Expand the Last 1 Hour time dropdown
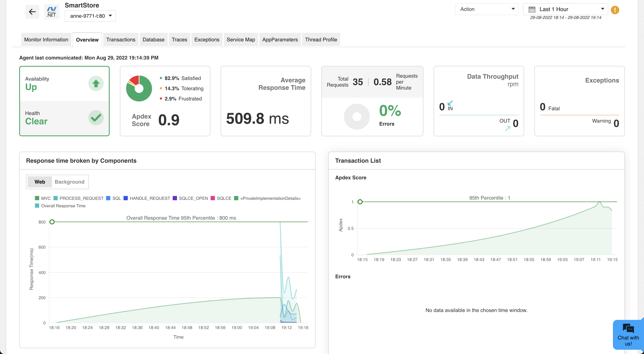Image resolution: width=644 pixels, height=354 pixels. click(565, 9)
